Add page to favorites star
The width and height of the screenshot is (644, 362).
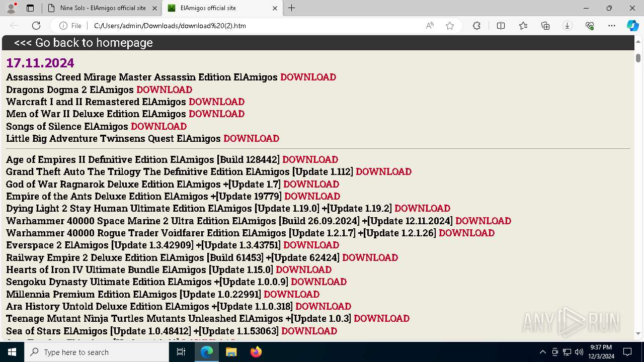pos(450,26)
